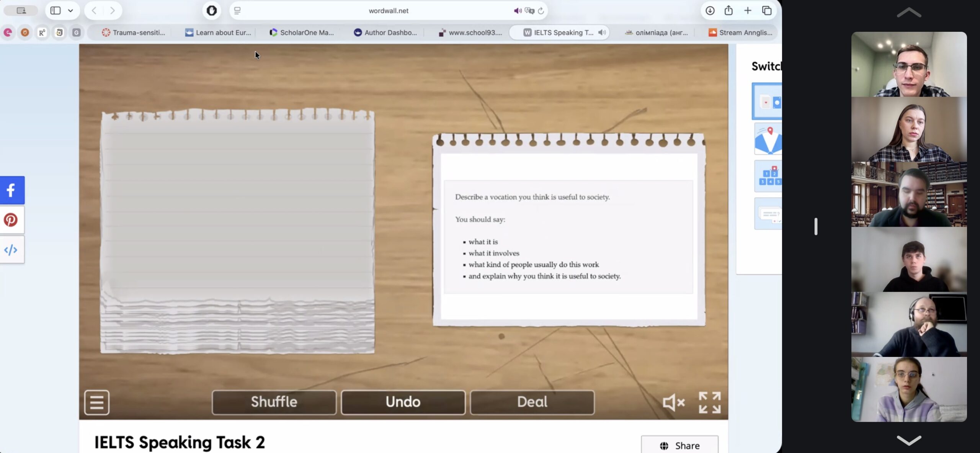Grab the panel divider handle
This screenshot has height=453, width=980.
point(816,226)
